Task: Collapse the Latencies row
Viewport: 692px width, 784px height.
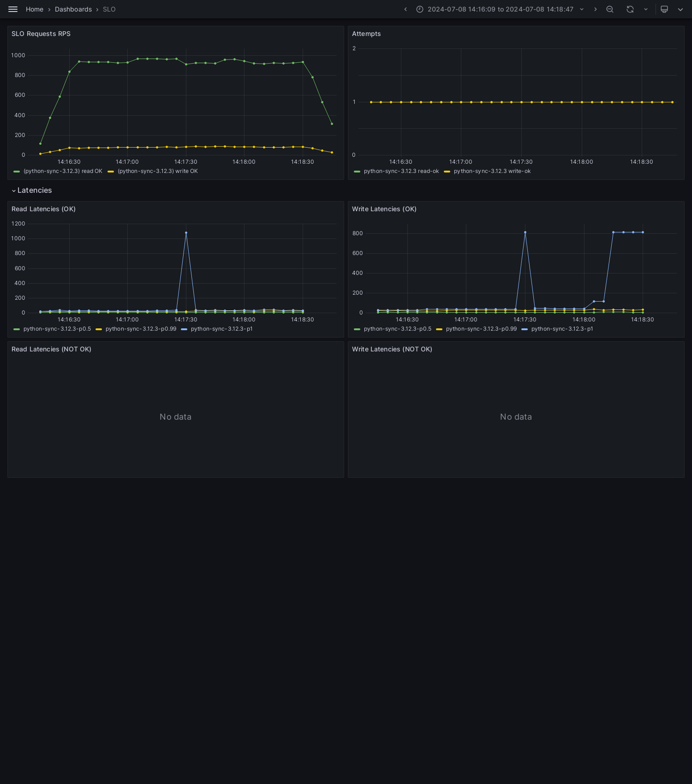Action: click(32, 190)
